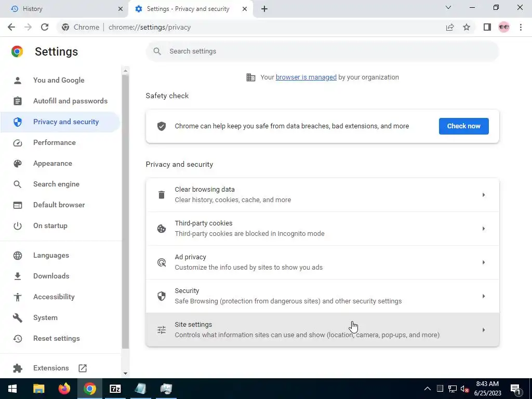Open Site settings row
The height and width of the screenshot is (399, 532).
322,330
